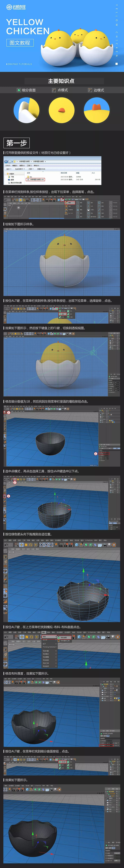Open 文件 menu in green-arrow step screenshot
This screenshot has height=868, width=124.
tap(5, 540)
